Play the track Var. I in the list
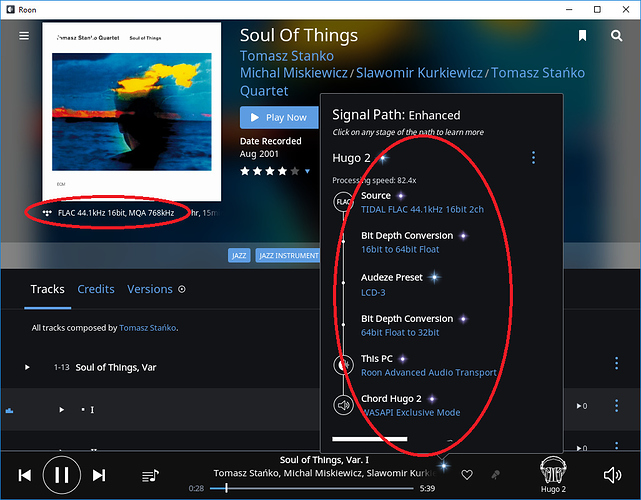The height and width of the screenshot is (500, 641). 61,409
